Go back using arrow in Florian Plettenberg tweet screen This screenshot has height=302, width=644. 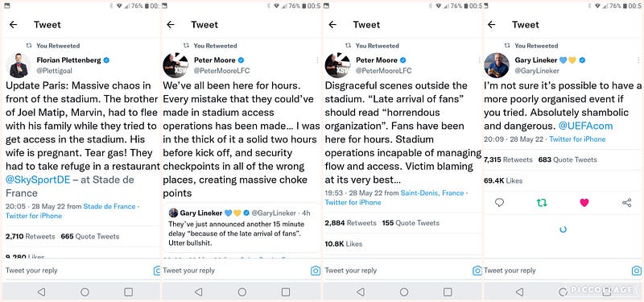click(14, 25)
